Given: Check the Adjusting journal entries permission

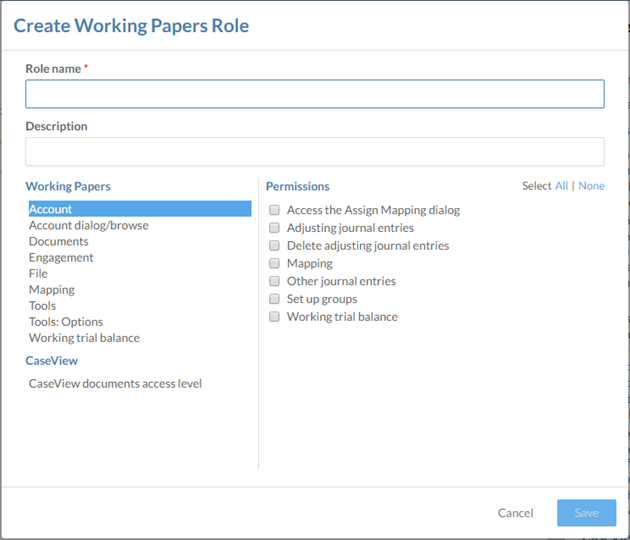Looking at the screenshot, I should 274,228.
